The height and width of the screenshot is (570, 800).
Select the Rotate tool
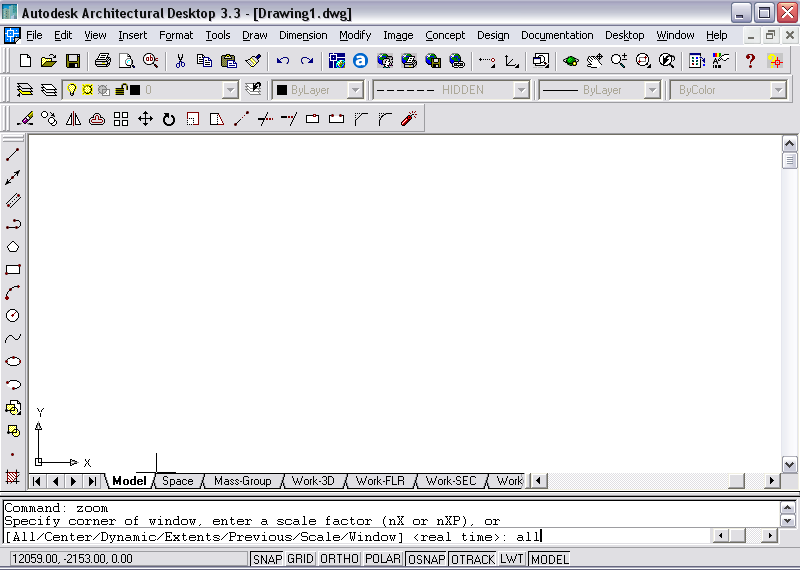[x=169, y=119]
